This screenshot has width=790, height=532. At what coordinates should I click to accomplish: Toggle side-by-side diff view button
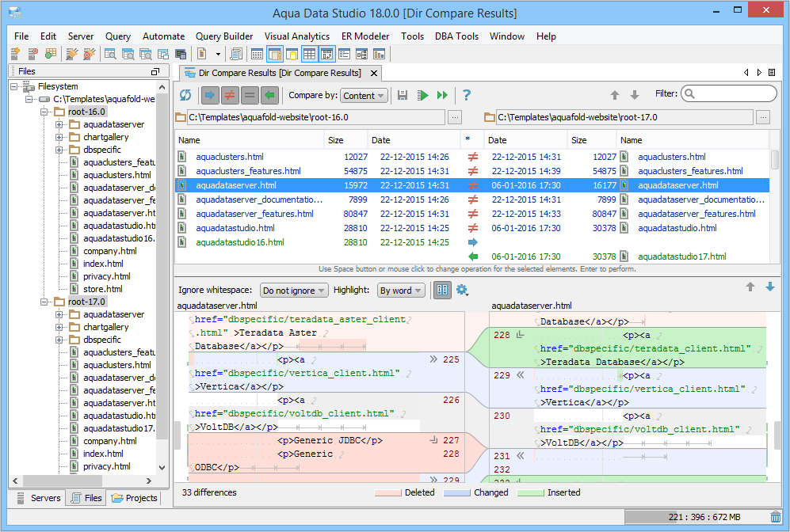click(442, 291)
